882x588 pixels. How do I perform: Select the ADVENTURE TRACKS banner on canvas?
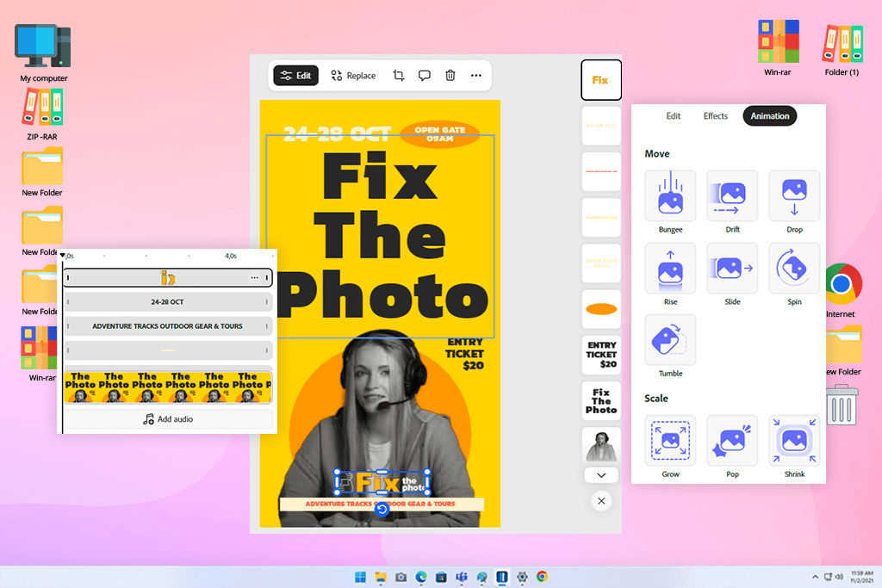(382, 504)
